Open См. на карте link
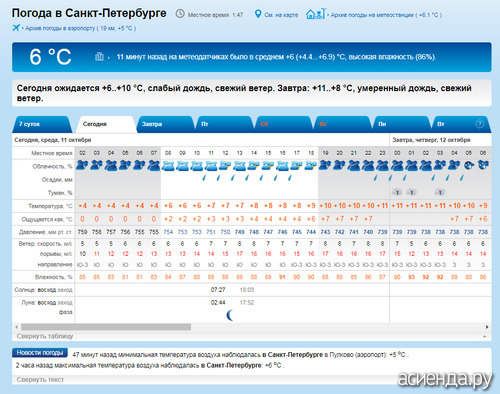 [281, 15]
